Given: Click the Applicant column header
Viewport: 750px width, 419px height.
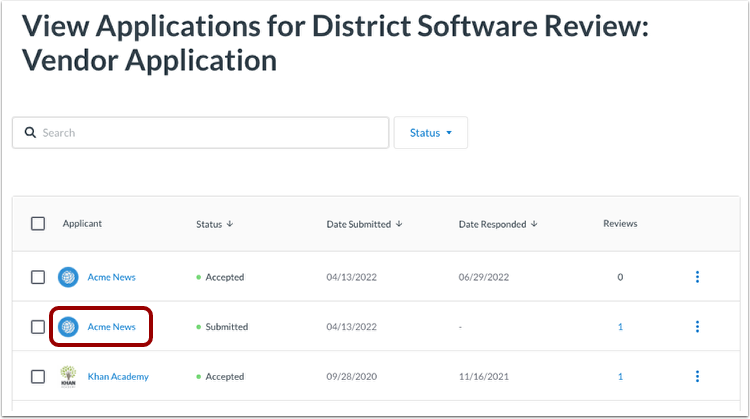Looking at the screenshot, I should pos(82,223).
